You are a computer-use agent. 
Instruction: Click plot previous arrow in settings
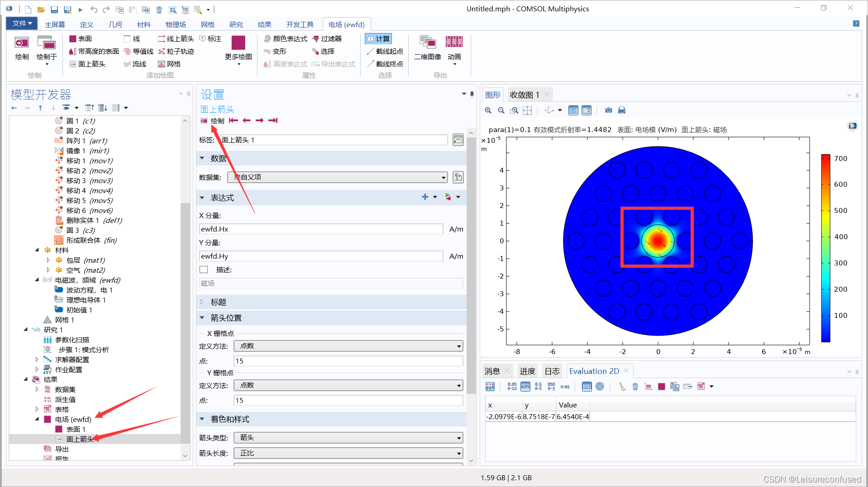pos(247,120)
